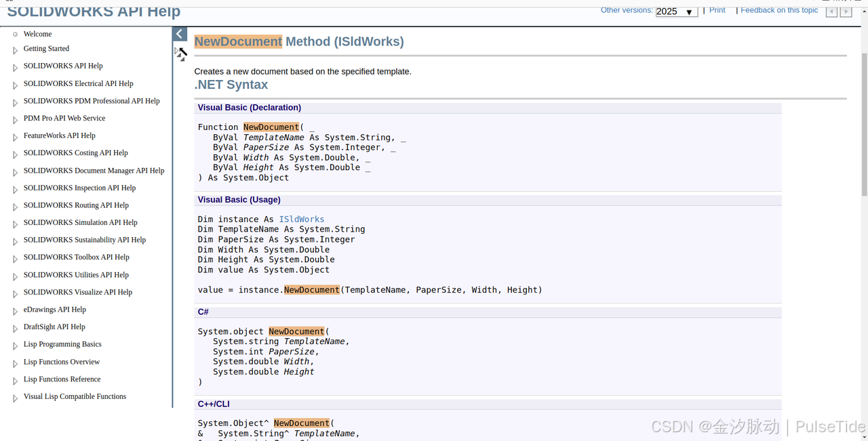Open the ISldWorks interface link
Screen dimensions: 868x441
tap(302, 219)
